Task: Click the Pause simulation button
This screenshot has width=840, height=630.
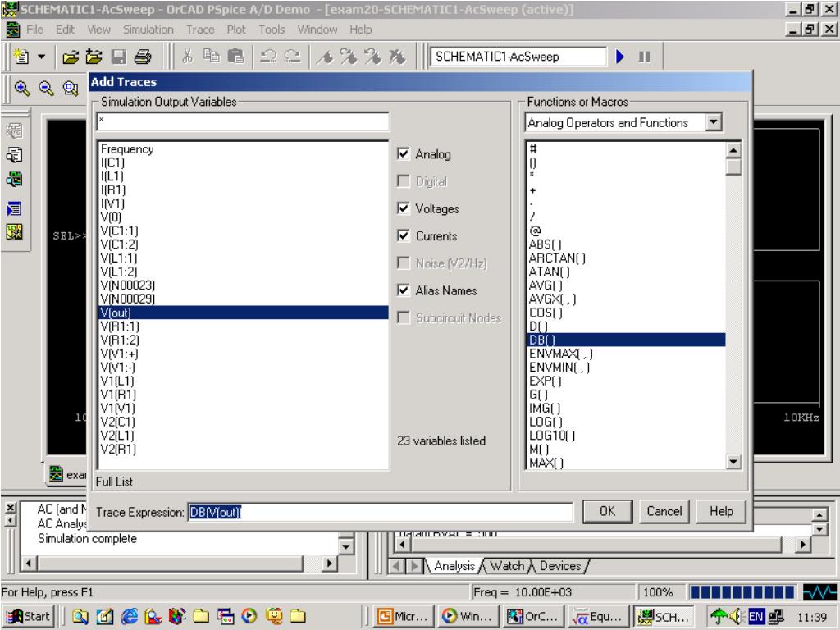Action: 644,58
